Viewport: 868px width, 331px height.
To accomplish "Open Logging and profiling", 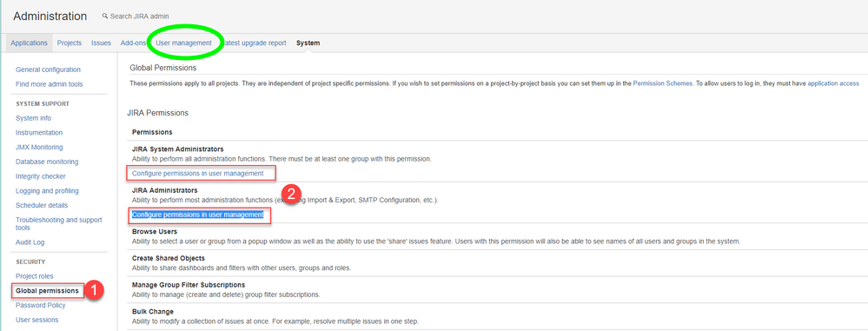I will [47, 191].
